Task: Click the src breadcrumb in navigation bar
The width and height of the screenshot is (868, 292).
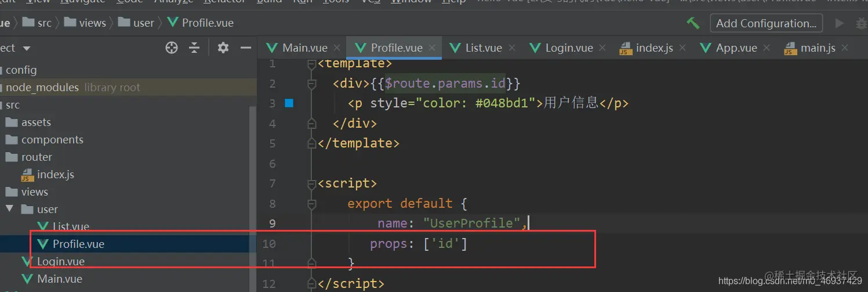Action: [x=37, y=23]
